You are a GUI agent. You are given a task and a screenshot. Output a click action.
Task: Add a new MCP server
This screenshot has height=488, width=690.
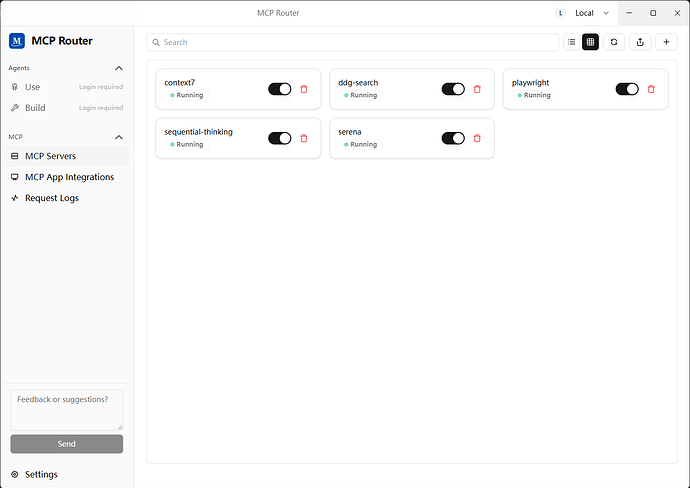[x=666, y=42]
